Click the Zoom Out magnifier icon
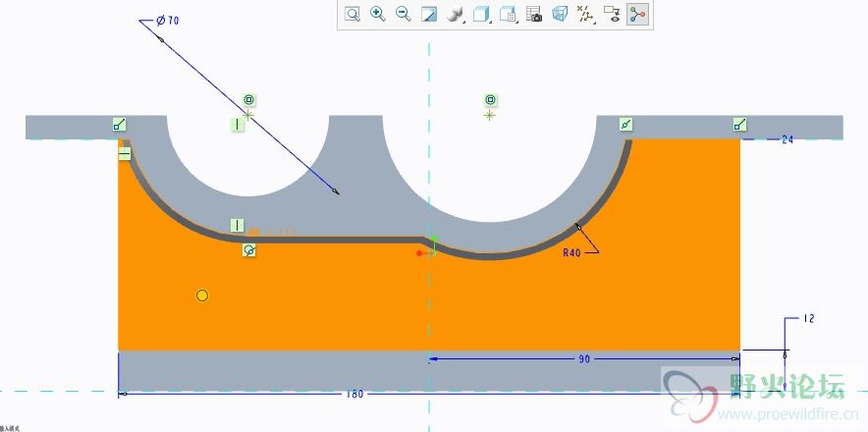868x432 pixels. click(404, 15)
